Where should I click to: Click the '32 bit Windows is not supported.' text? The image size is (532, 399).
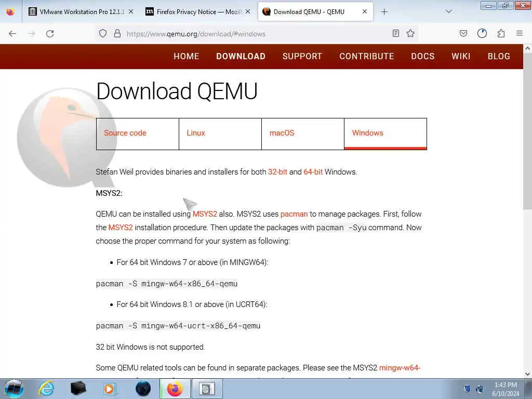coord(150,347)
